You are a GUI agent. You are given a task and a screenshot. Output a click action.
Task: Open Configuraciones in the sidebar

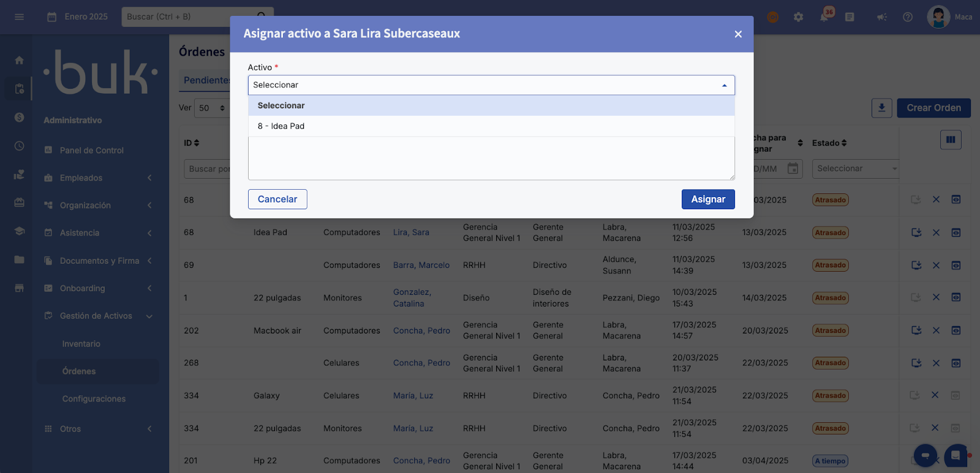(94, 399)
